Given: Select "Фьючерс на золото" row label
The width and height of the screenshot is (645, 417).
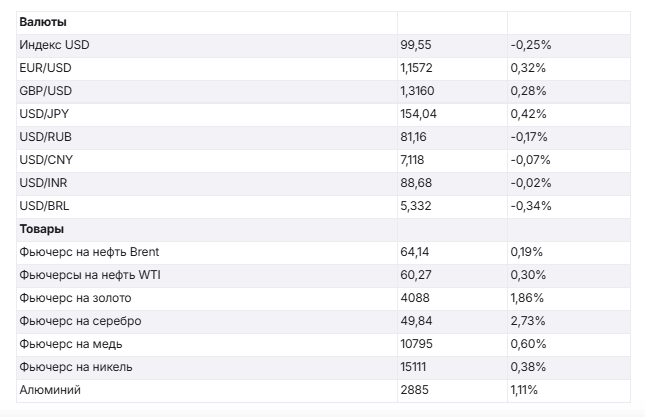Looking at the screenshot, I should [x=75, y=298].
